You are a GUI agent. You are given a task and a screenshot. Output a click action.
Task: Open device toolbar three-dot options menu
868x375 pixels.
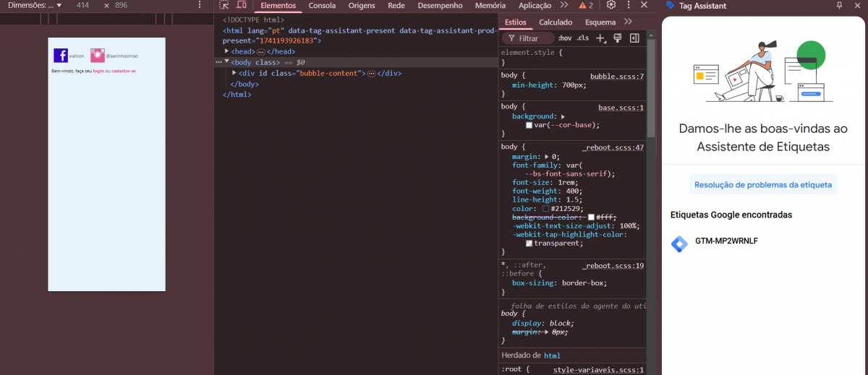[200, 5]
